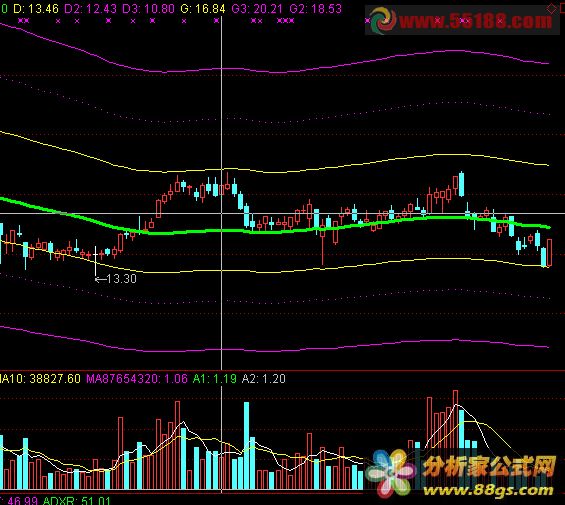Click the ADXR: 51.01 indicator label
Screen dimensions: 565x505
76,501
